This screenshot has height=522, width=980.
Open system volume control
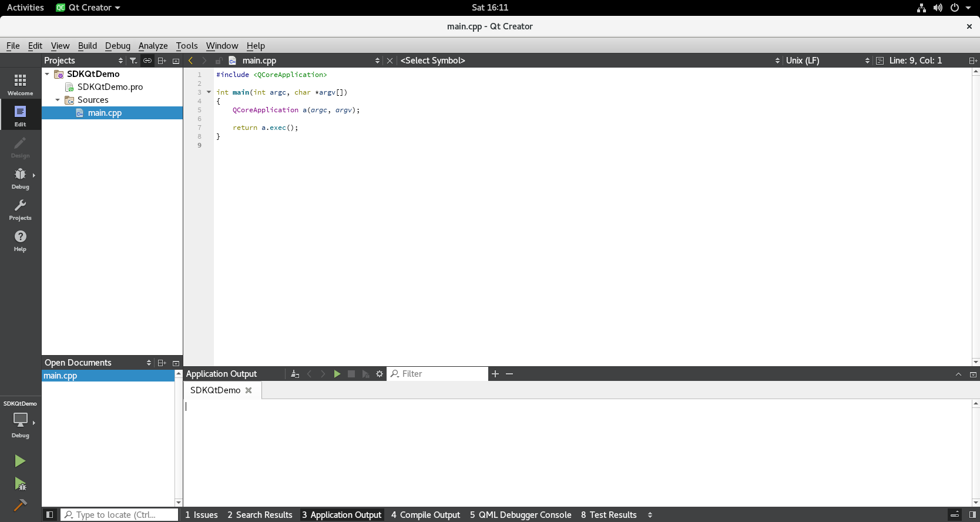[x=938, y=8]
